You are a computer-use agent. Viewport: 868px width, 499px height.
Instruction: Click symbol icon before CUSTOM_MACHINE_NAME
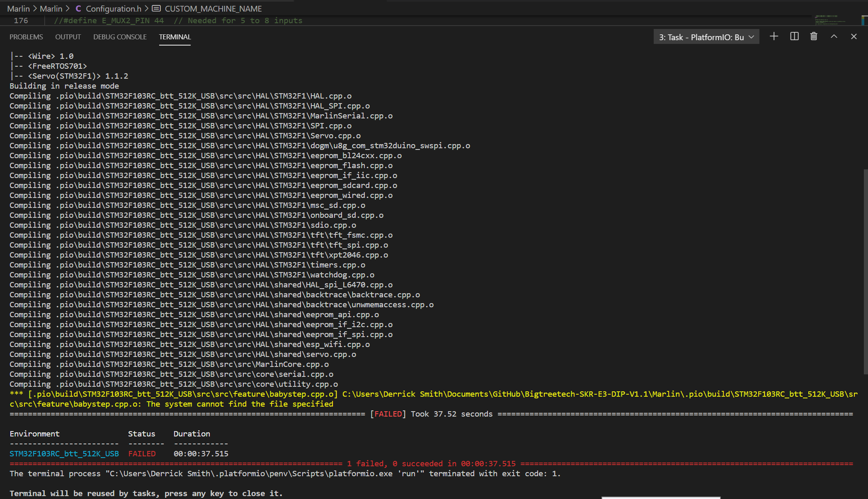[x=157, y=9]
